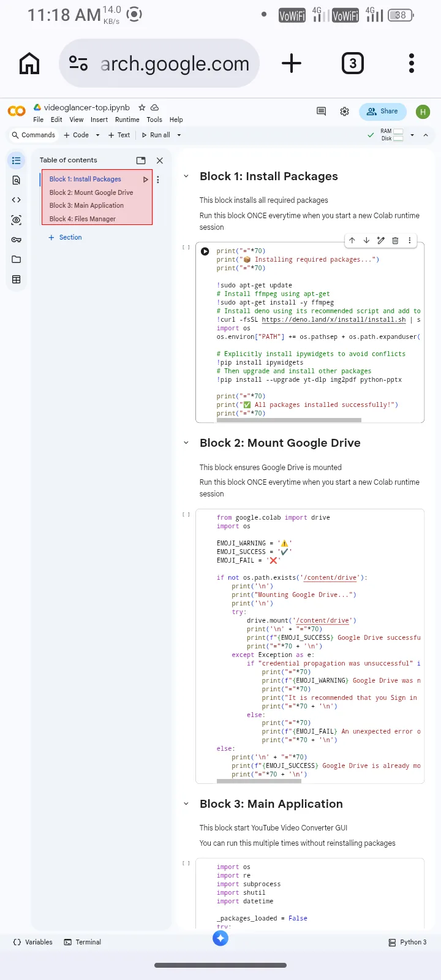This screenshot has width=441, height=980.
Task: Edit cell with AI pencil icon
Action: 381,240
